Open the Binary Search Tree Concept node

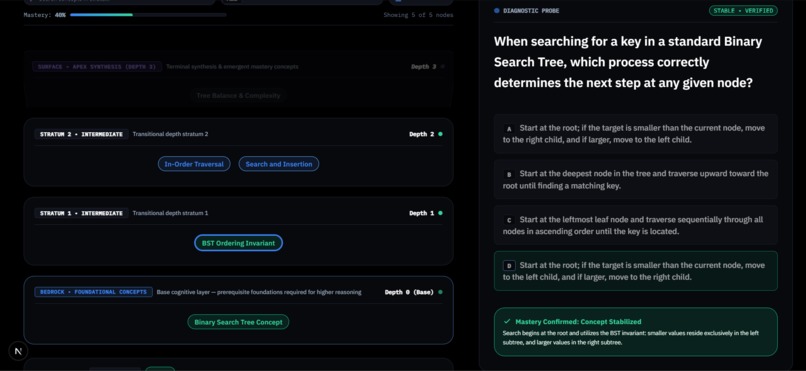(x=238, y=322)
